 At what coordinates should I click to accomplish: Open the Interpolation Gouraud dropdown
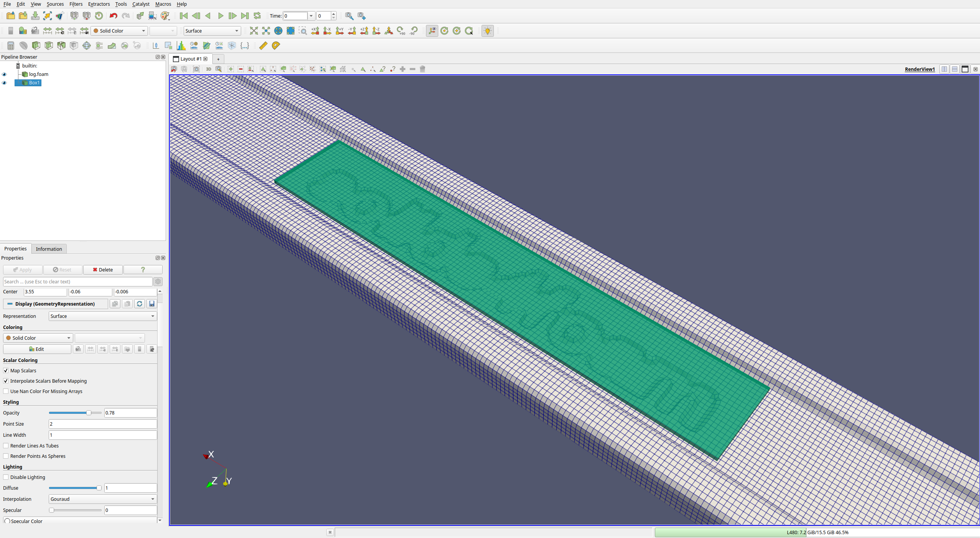(x=102, y=499)
